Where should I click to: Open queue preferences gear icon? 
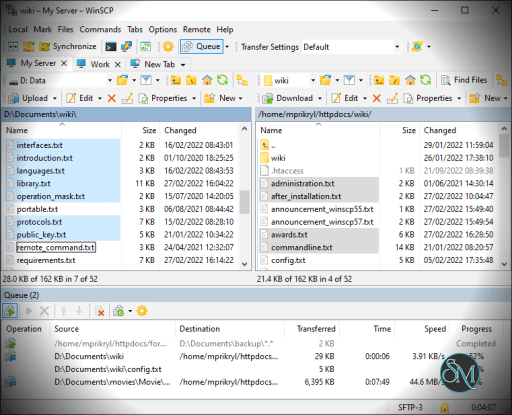[x=142, y=311]
